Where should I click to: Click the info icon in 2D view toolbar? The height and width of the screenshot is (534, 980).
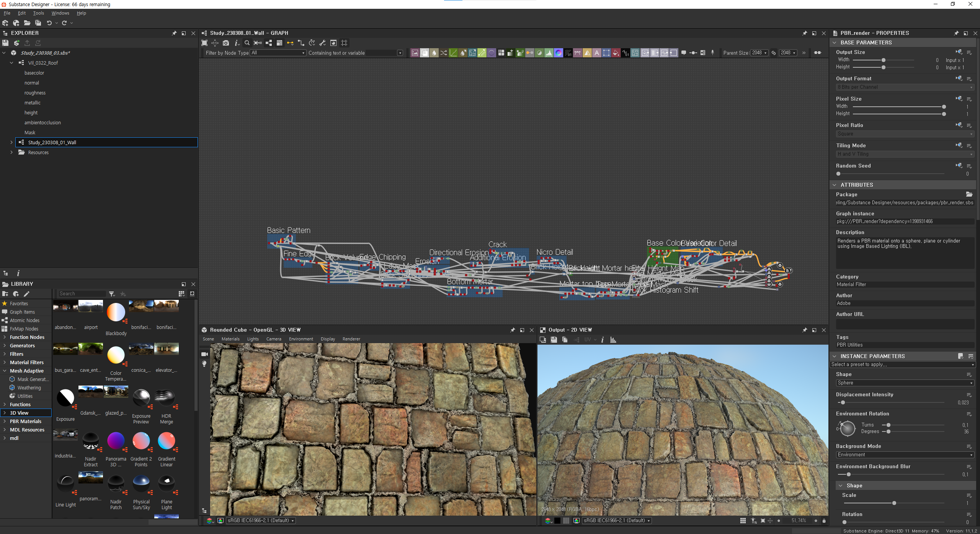tap(603, 340)
